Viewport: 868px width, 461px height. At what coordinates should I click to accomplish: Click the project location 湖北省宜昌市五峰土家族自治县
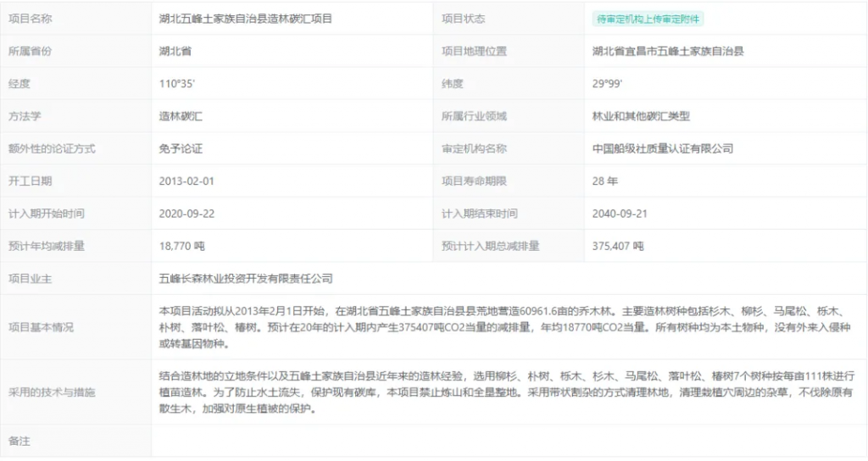tap(668, 51)
